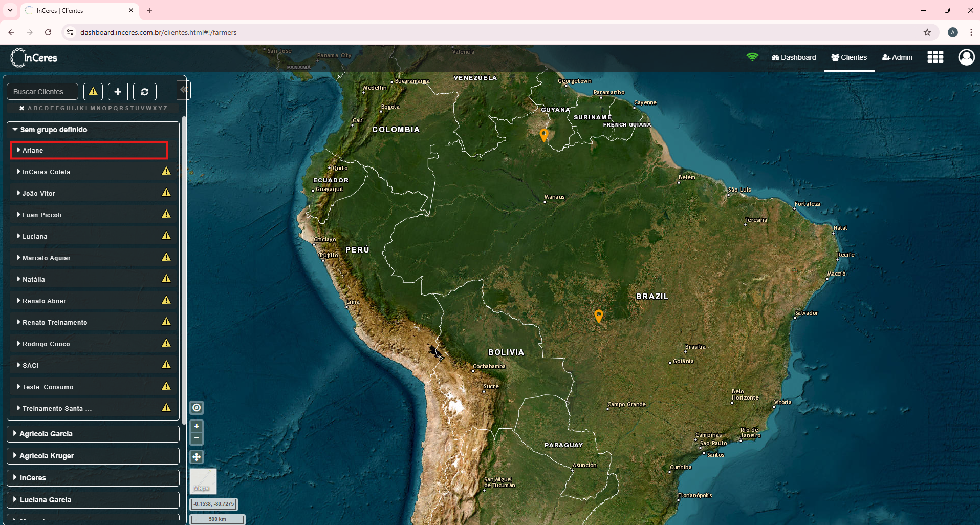Click the map compass reset button
The width and height of the screenshot is (980, 525).
197,408
